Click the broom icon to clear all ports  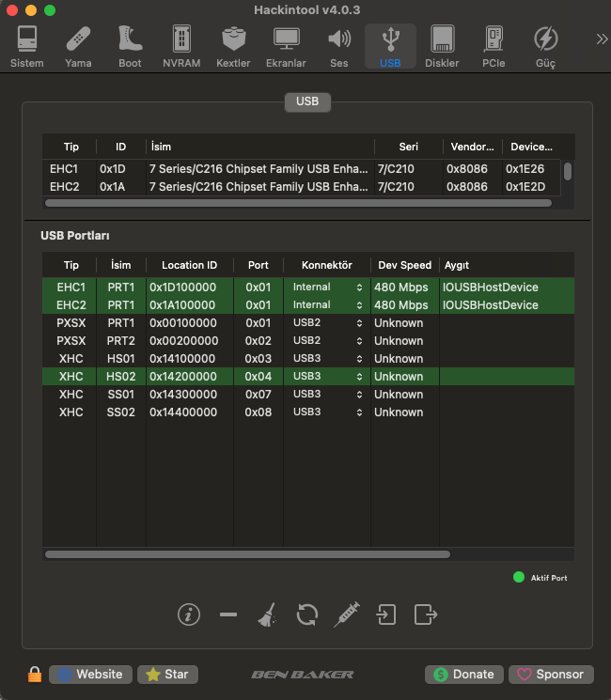tap(267, 615)
